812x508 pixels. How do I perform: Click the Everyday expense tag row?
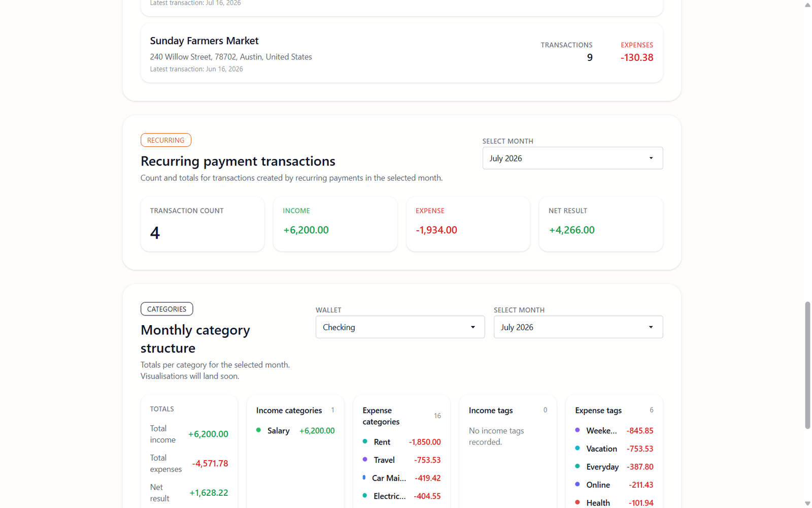(x=614, y=467)
